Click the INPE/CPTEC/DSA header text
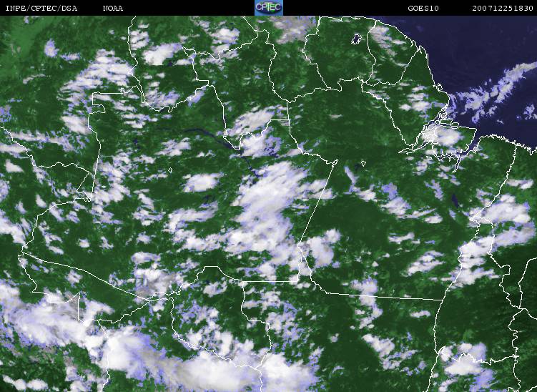537x392 pixels. 41,9
